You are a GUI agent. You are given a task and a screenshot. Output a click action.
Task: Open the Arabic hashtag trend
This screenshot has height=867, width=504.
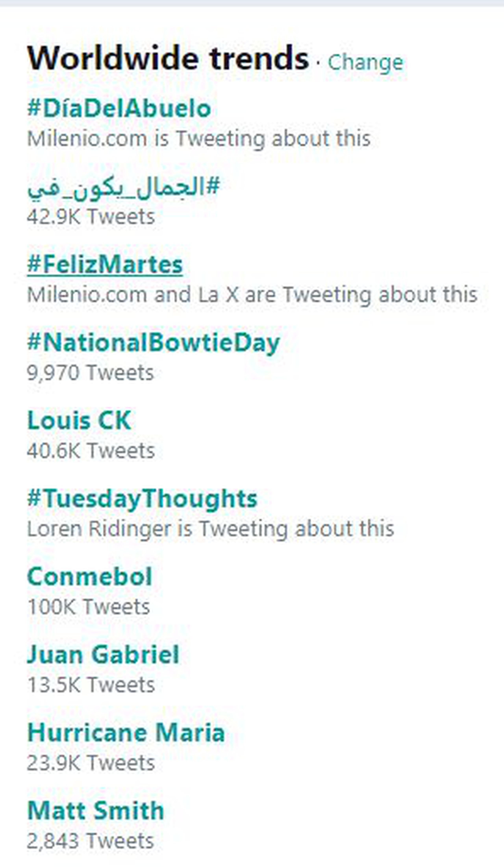pyautogui.click(x=123, y=188)
